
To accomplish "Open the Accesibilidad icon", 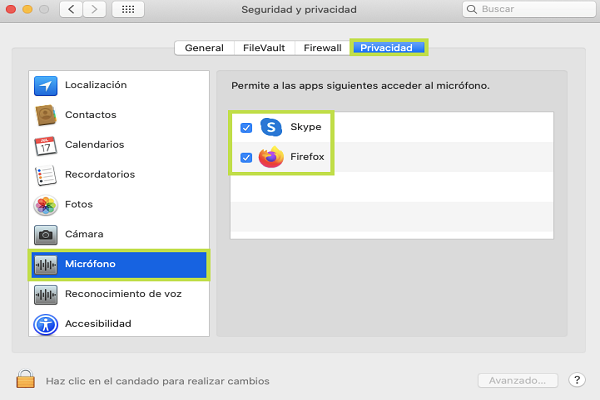I will (46, 324).
